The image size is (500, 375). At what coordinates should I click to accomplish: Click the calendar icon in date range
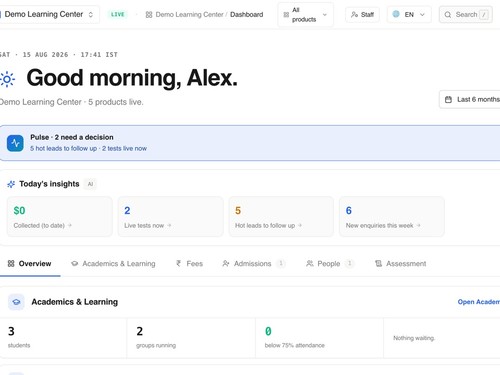click(448, 99)
